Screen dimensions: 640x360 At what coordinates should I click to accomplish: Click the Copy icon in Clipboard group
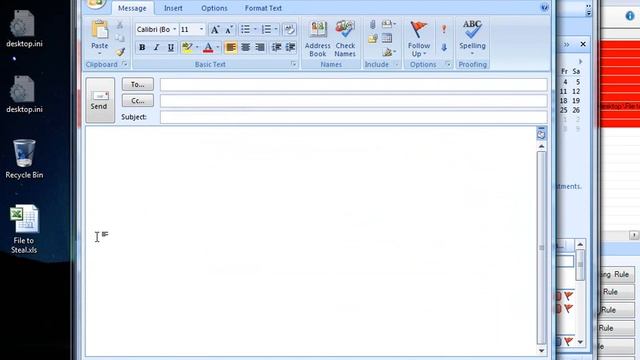click(120, 38)
